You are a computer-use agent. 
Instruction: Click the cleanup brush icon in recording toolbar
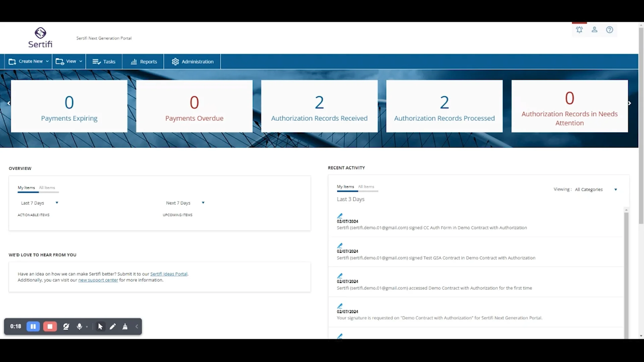coord(125,326)
